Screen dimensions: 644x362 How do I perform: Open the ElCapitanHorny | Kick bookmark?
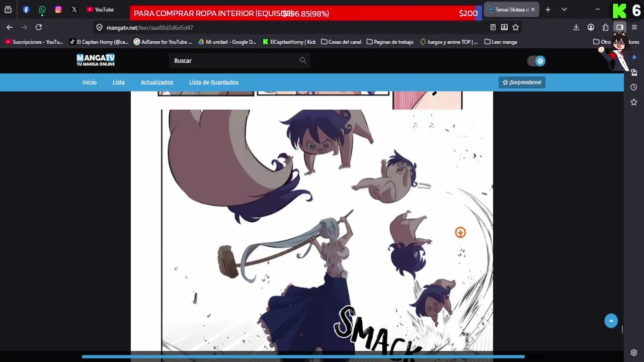click(x=289, y=42)
